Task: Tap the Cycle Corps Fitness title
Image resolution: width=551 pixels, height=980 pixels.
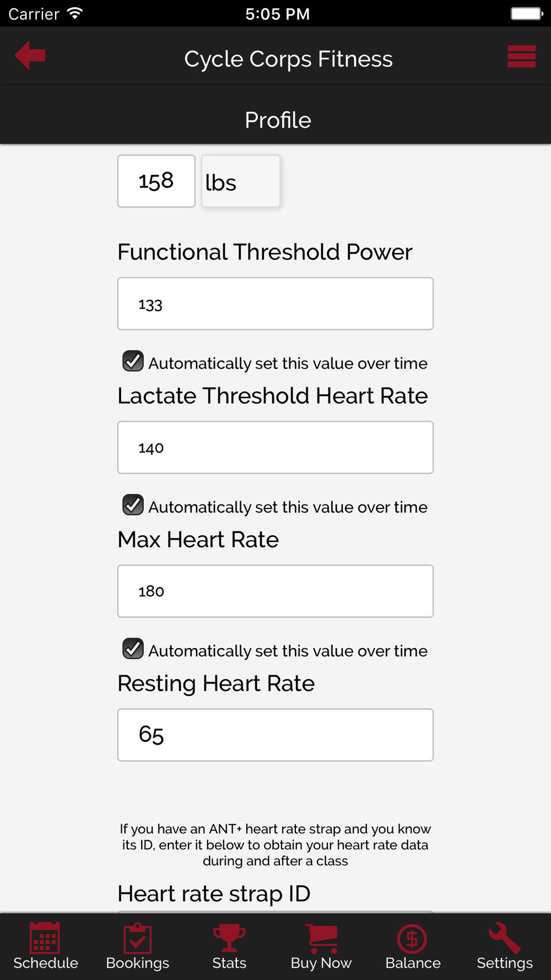Action: tap(288, 59)
